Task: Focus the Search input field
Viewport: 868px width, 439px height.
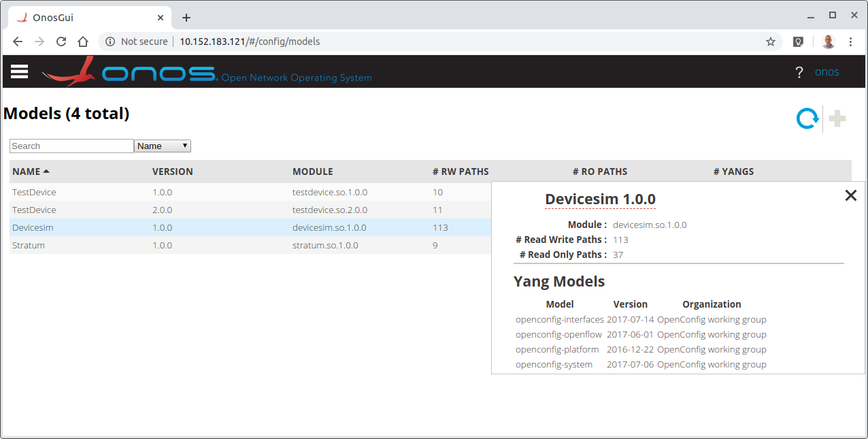Action: 71,146
